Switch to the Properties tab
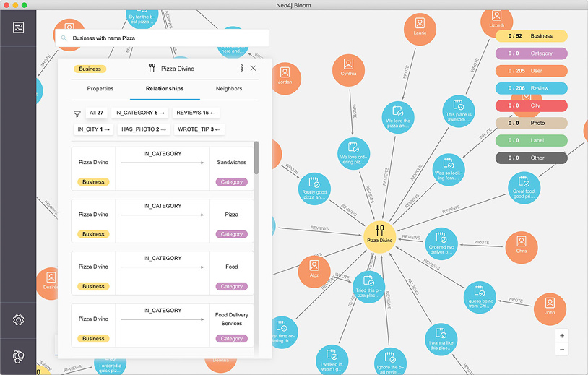Viewport: 588px width, 375px height. pos(100,88)
